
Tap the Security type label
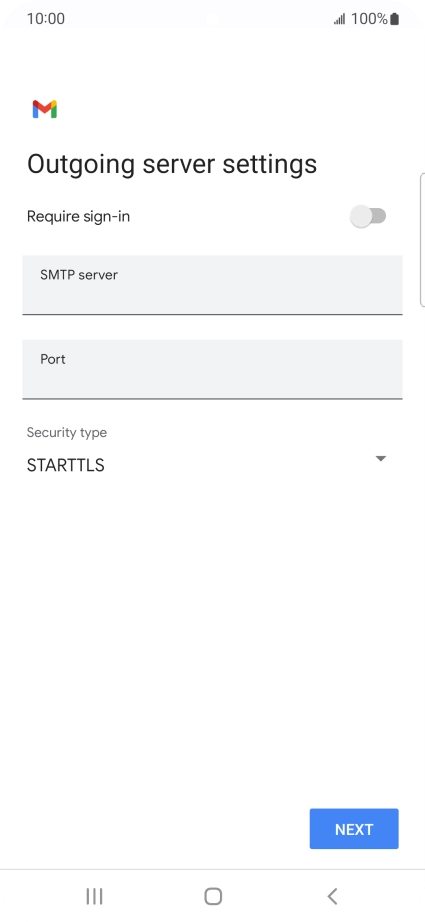[x=67, y=433]
